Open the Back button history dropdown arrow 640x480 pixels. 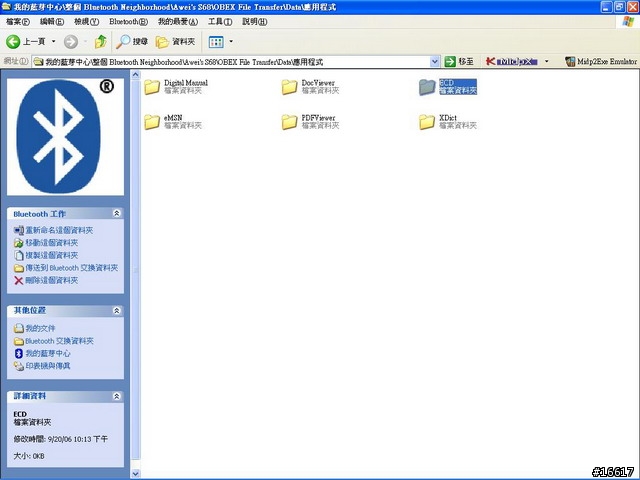(x=53, y=41)
